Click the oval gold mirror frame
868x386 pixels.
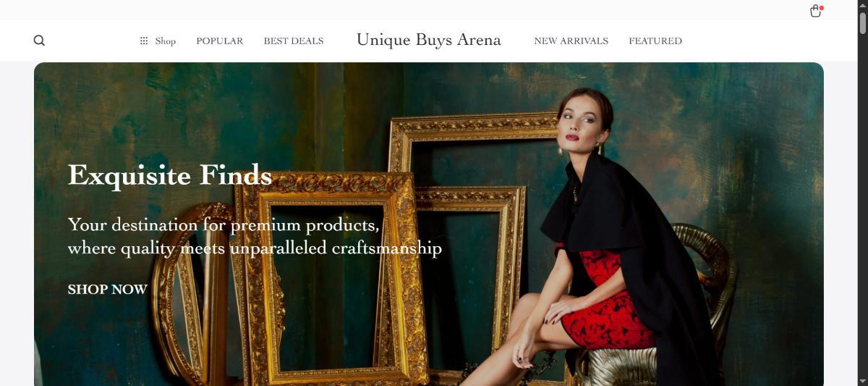[x=190, y=290]
